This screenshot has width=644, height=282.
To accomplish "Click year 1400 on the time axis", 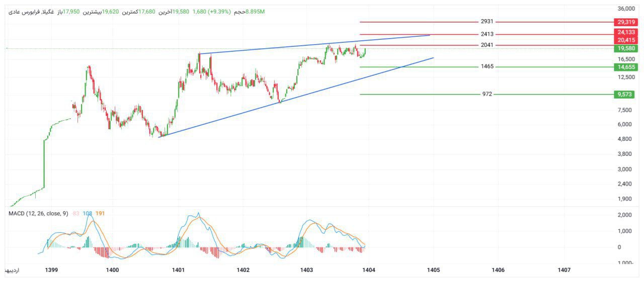I will (x=113, y=270).
